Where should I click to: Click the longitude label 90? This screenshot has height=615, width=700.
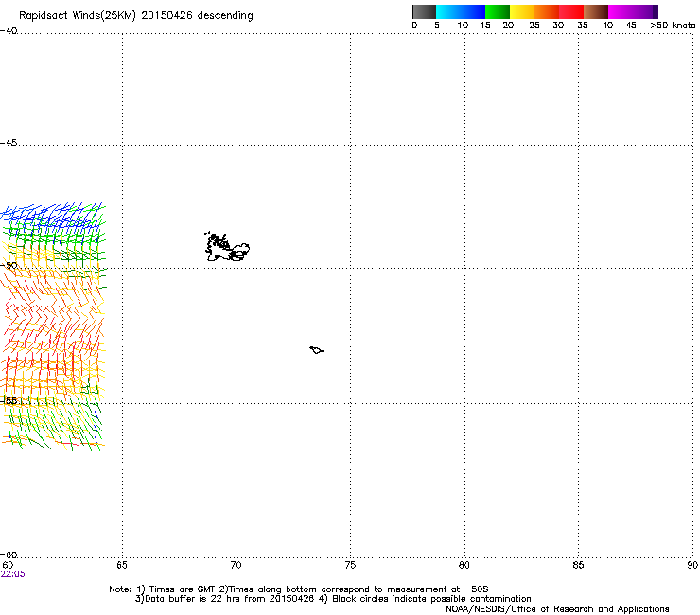click(x=692, y=565)
